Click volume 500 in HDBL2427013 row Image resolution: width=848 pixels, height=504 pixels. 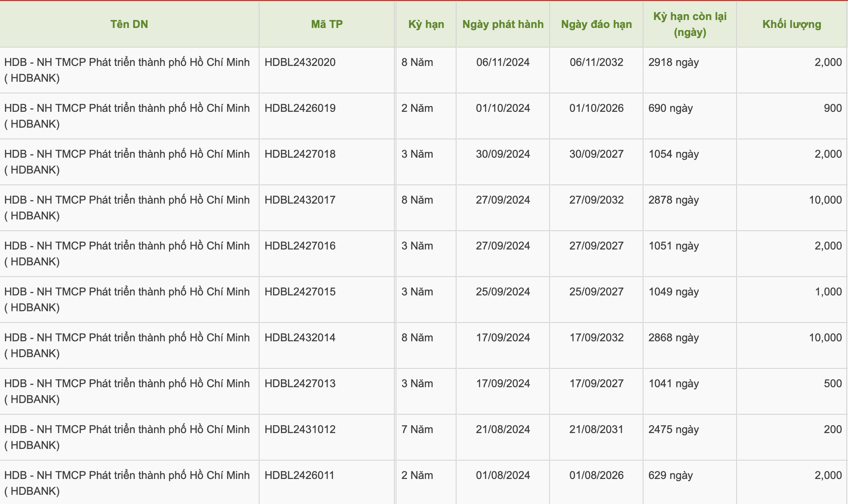(x=833, y=383)
